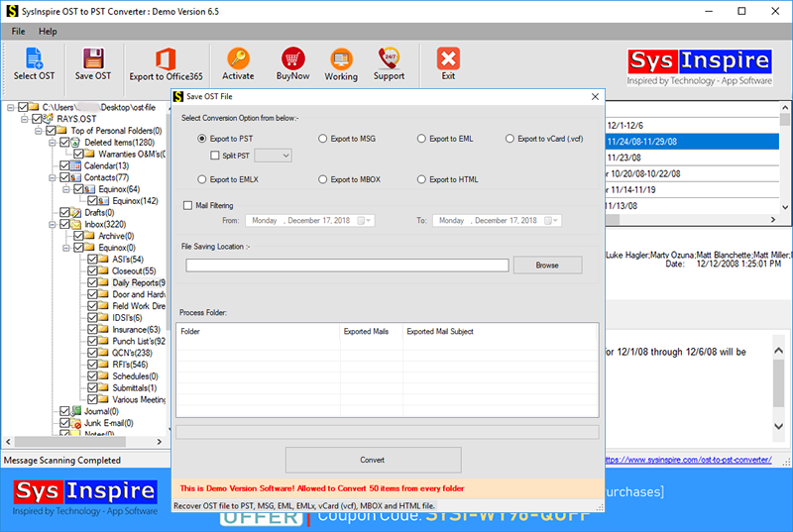Open the Help menu
Viewport: 793px width, 532px height.
point(48,32)
